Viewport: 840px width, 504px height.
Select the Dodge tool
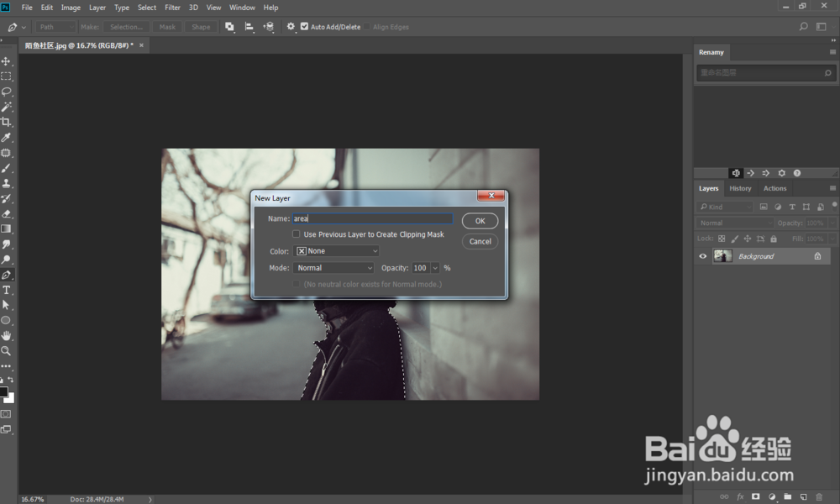(x=6, y=260)
